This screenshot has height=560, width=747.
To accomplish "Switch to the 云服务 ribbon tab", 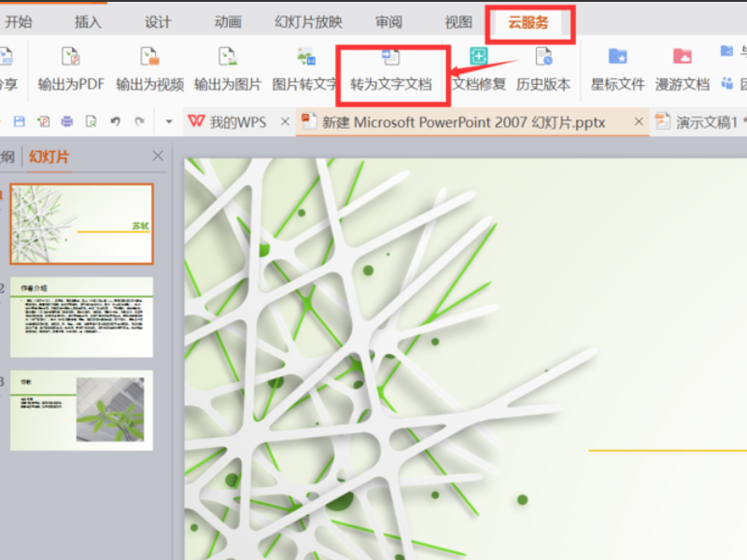I will coord(528,22).
